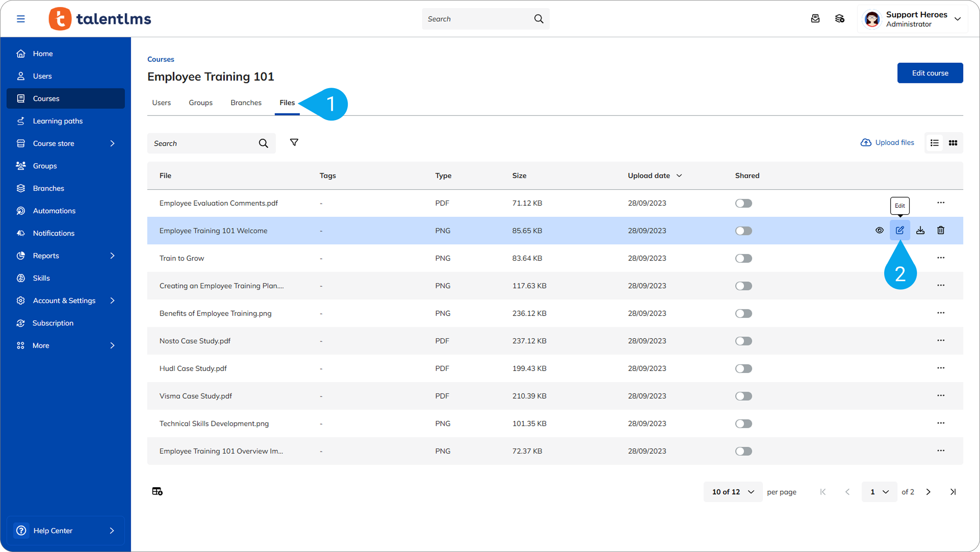
Task: Click the Upload files link
Action: click(x=887, y=143)
